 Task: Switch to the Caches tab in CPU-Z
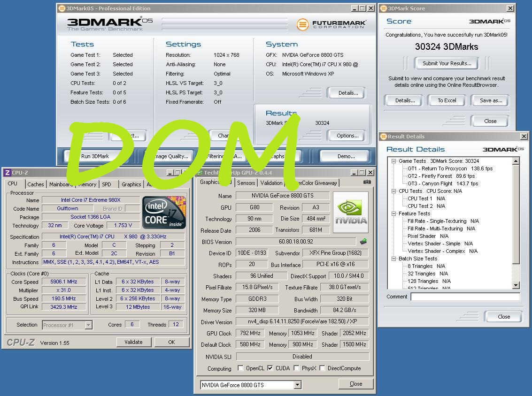(35, 184)
